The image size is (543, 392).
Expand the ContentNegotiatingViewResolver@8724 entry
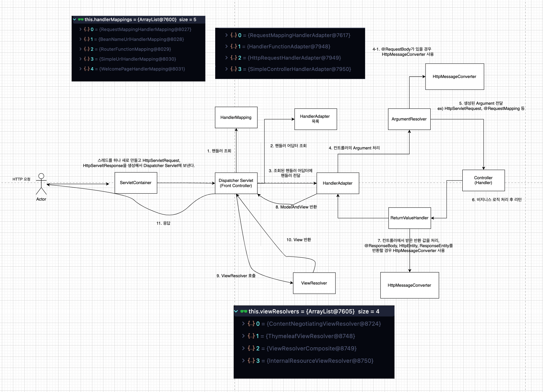pyautogui.click(x=243, y=324)
